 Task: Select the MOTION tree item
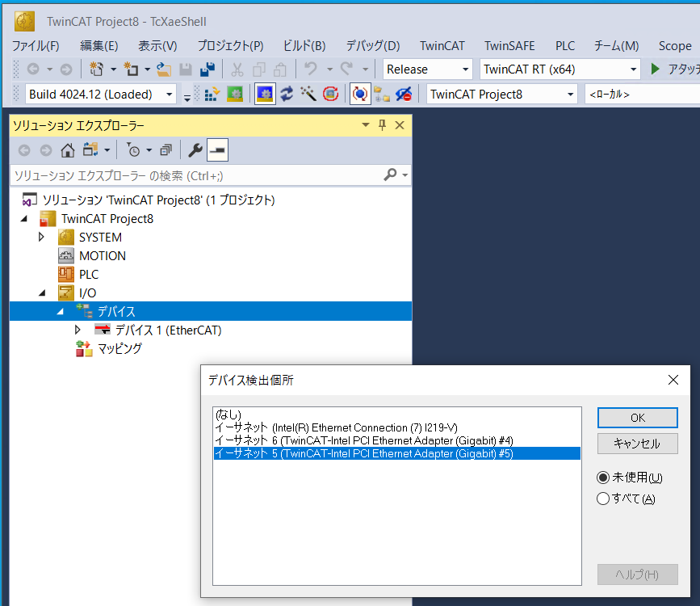pyautogui.click(x=103, y=255)
